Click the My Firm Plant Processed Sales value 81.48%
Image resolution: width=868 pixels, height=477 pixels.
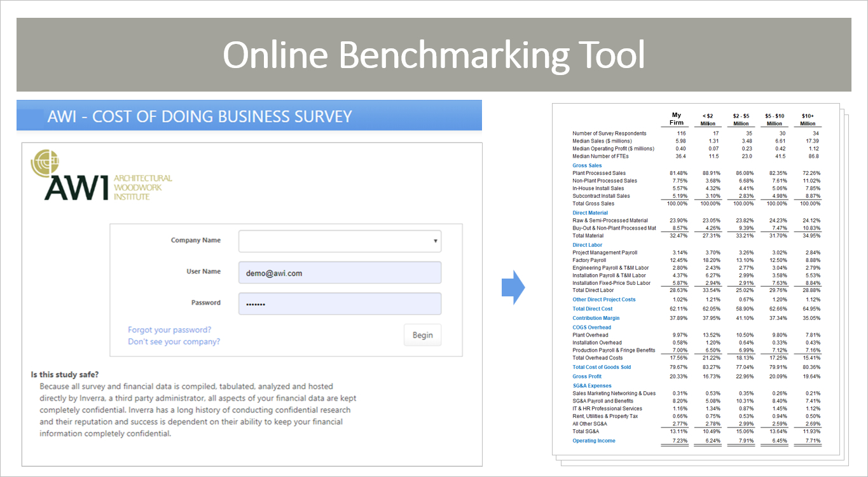tap(678, 173)
